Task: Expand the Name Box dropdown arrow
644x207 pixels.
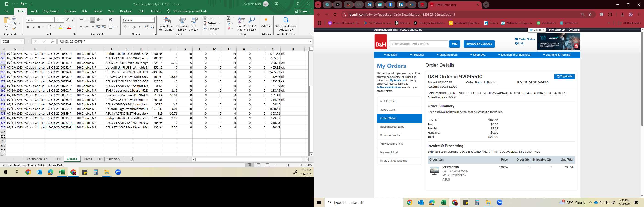Action: (x=22, y=41)
